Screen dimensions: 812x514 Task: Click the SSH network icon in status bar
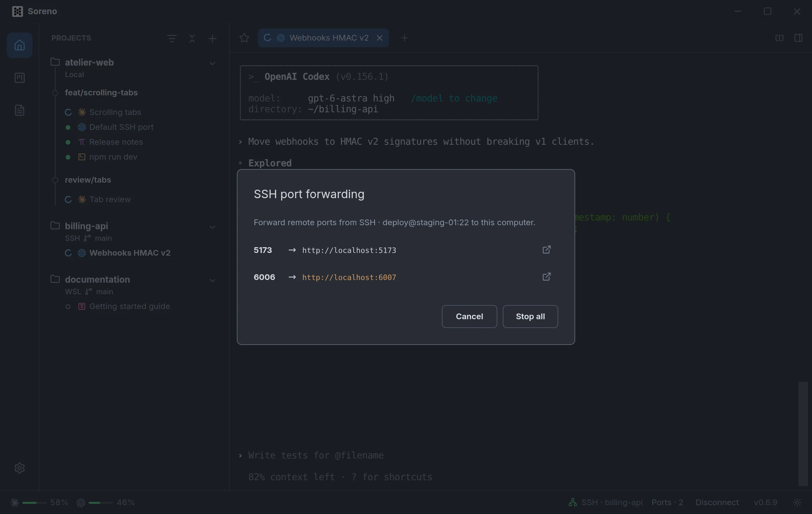pyautogui.click(x=573, y=503)
